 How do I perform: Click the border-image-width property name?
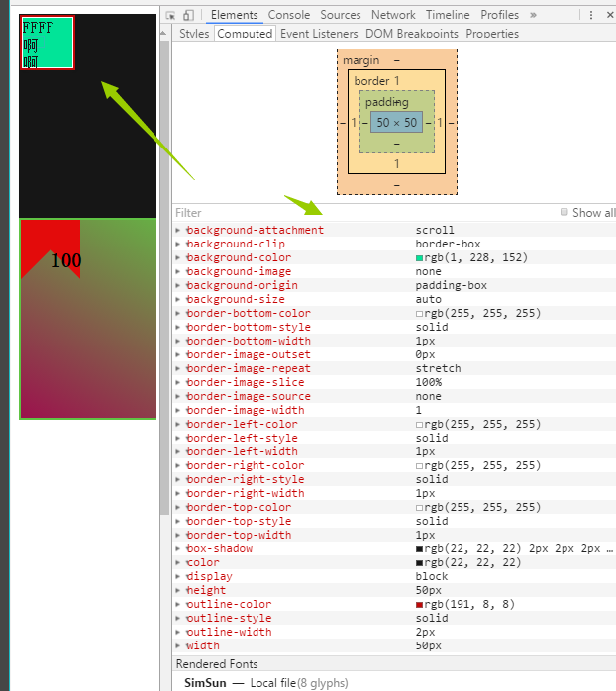tap(246, 410)
